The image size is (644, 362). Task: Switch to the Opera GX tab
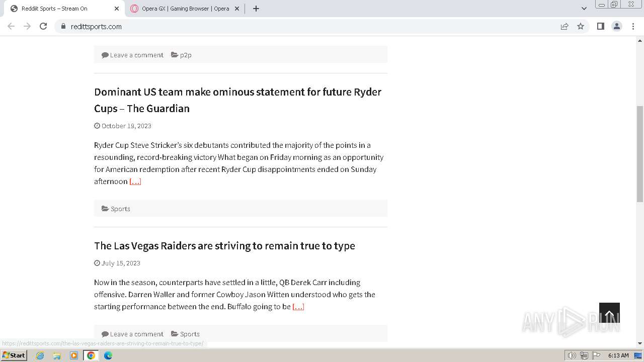pos(184,9)
